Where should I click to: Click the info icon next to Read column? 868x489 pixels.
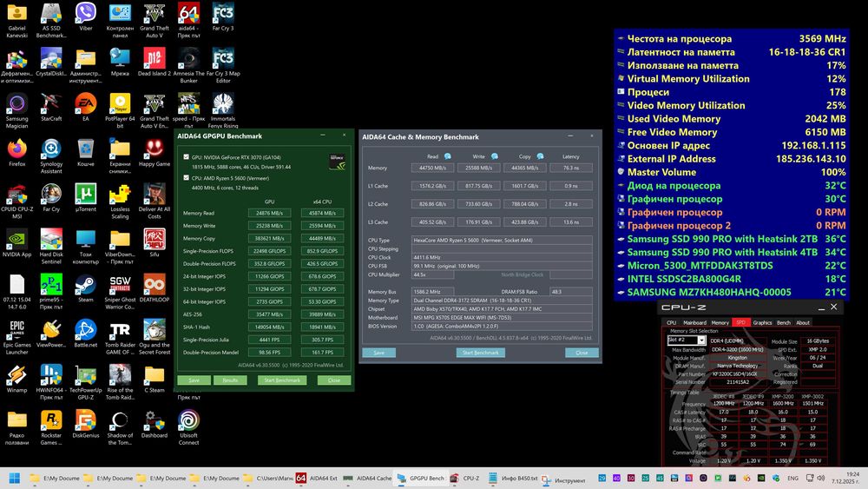pos(448,156)
